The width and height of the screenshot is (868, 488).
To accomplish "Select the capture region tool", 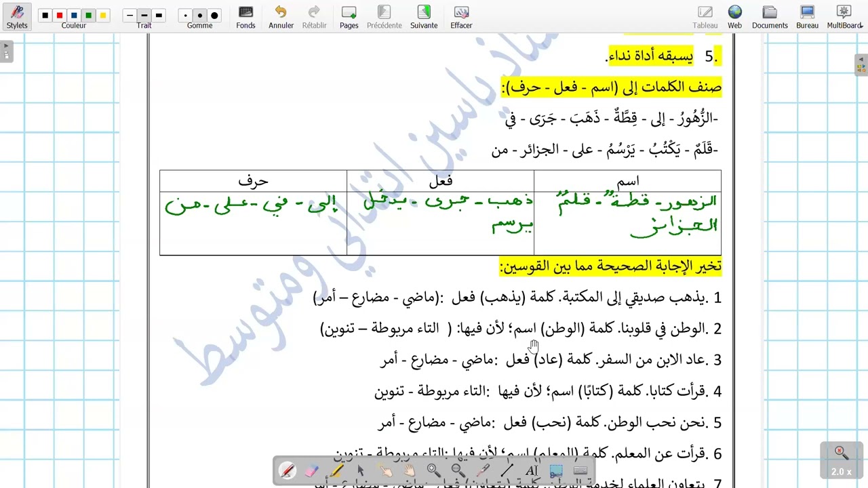I will pyautogui.click(x=555, y=470).
